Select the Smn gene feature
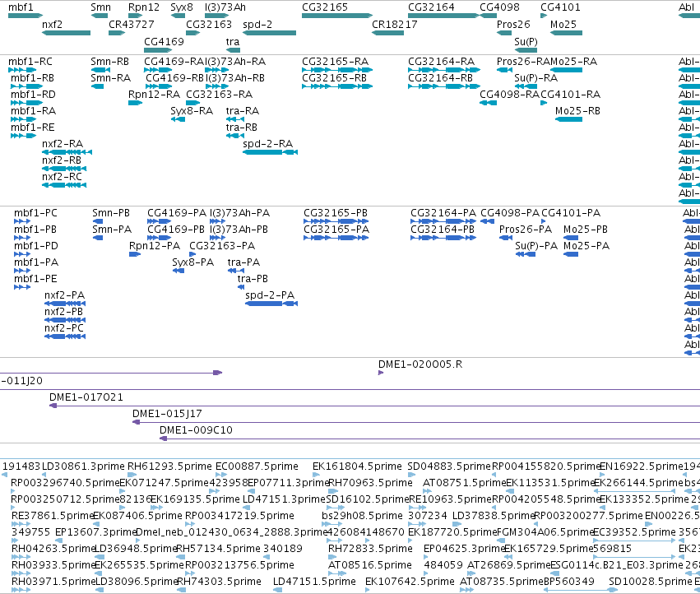Viewport: 700px width, 594px height. (x=99, y=16)
